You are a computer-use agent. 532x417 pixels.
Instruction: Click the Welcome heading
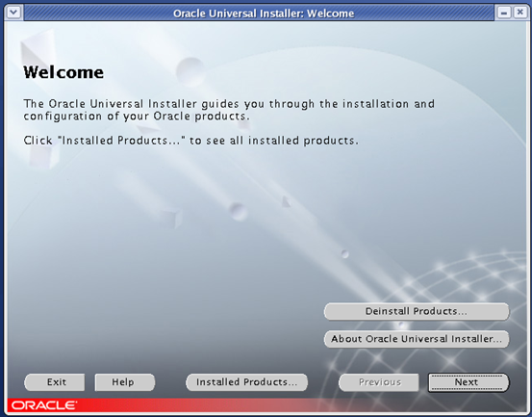(x=63, y=72)
